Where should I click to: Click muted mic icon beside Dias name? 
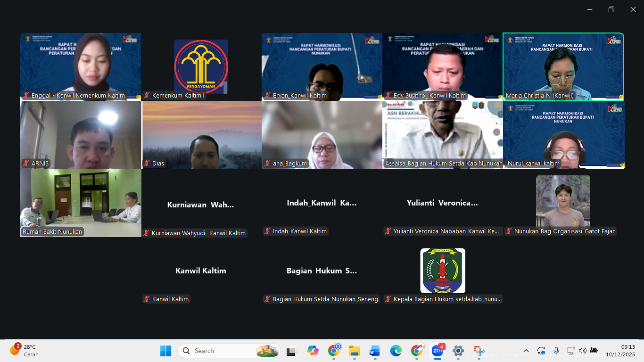pyautogui.click(x=147, y=164)
